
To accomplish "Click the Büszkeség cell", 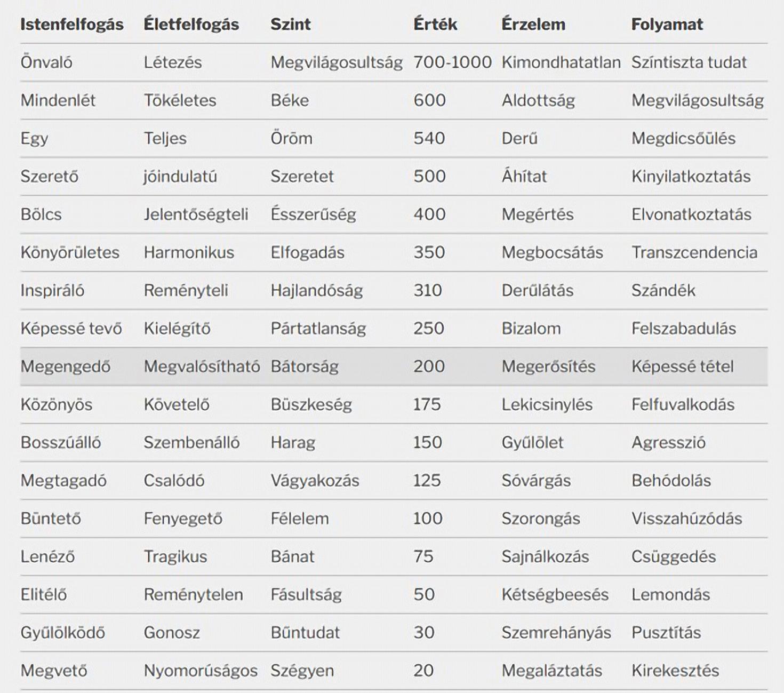I will [311, 404].
